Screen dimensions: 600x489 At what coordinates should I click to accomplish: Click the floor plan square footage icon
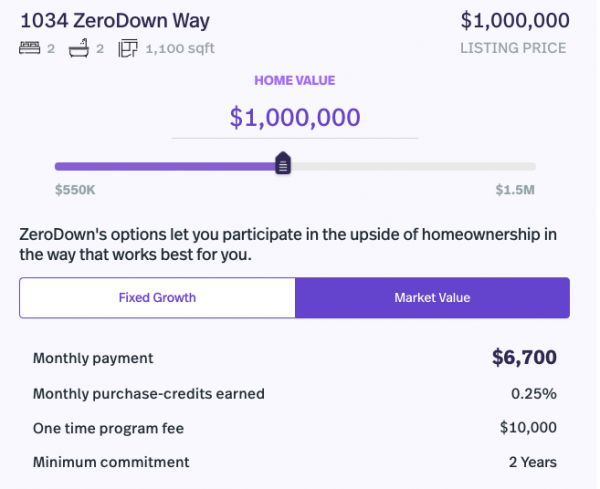point(128,48)
